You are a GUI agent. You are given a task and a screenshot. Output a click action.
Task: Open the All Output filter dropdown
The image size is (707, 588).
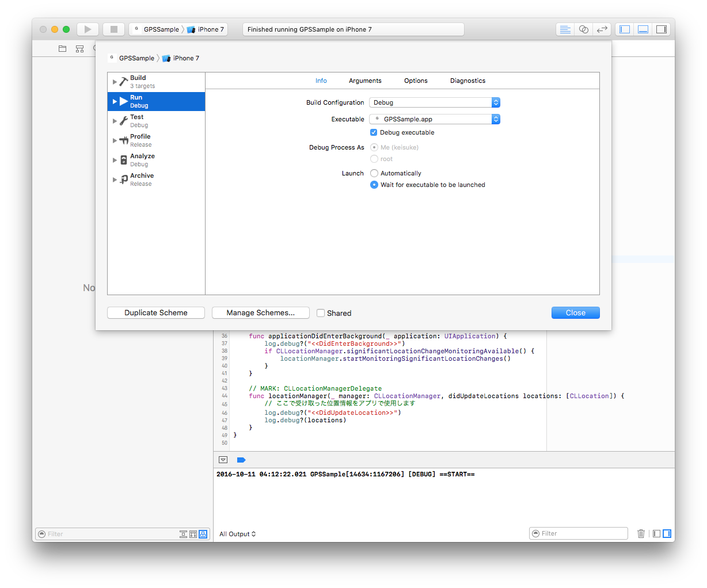click(x=237, y=533)
